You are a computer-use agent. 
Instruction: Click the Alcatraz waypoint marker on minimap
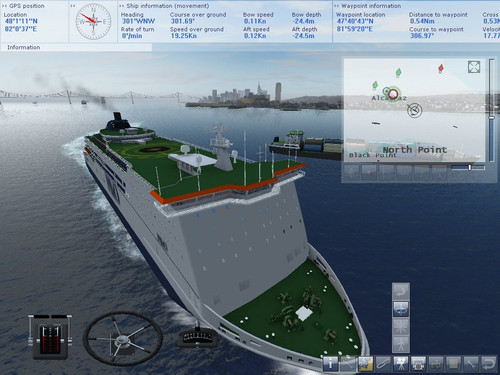click(394, 94)
